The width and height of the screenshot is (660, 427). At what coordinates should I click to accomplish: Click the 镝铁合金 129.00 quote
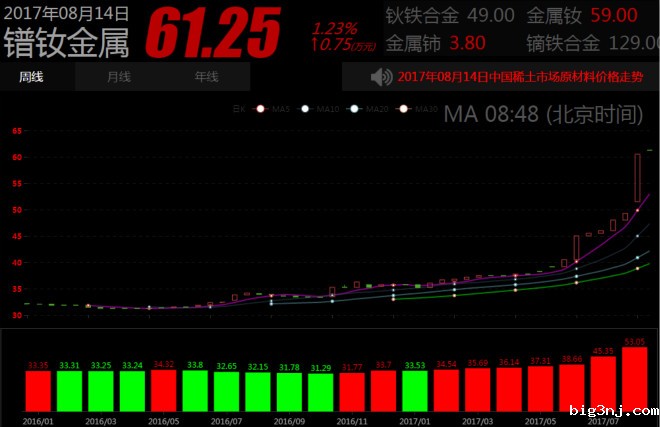589,43
